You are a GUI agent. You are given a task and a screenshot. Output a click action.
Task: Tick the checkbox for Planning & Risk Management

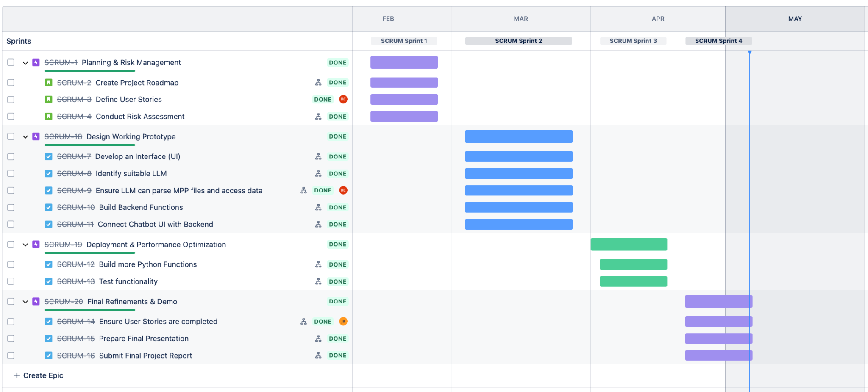pos(11,63)
